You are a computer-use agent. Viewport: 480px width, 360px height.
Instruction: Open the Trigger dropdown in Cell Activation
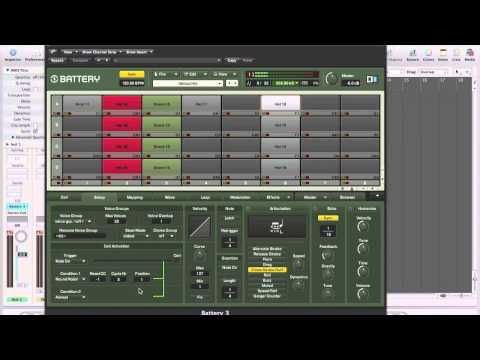pyautogui.click(x=70, y=261)
